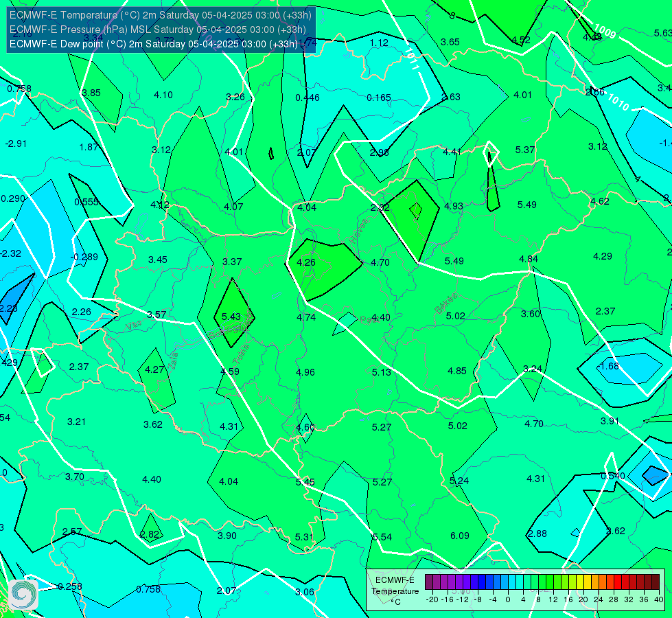Image resolution: width=672 pixels, height=618 pixels.
Task: Click the 5.13 dew point value
Action: (382, 372)
